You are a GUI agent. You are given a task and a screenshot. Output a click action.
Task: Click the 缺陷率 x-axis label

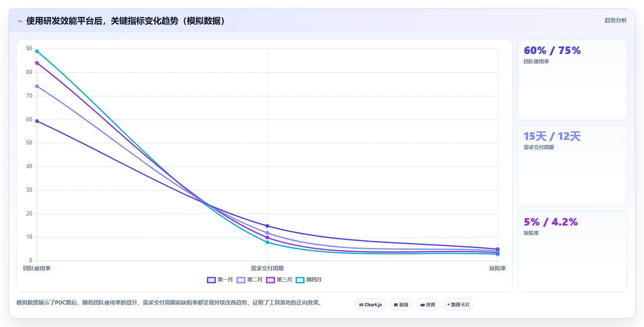click(497, 269)
